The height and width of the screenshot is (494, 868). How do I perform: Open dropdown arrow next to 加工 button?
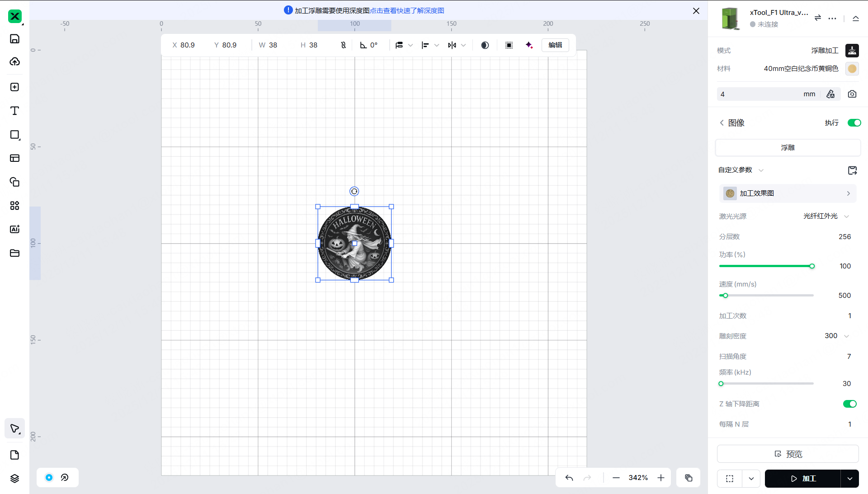(850, 479)
